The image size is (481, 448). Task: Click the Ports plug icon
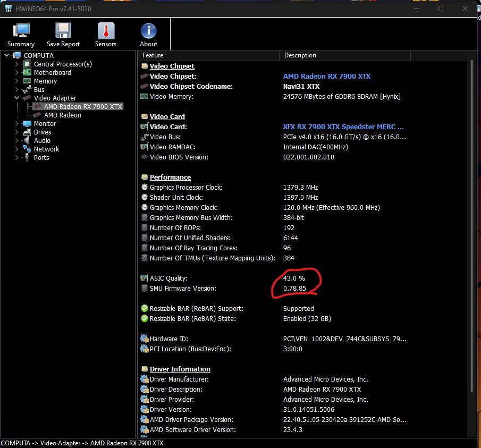click(x=27, y=158)
